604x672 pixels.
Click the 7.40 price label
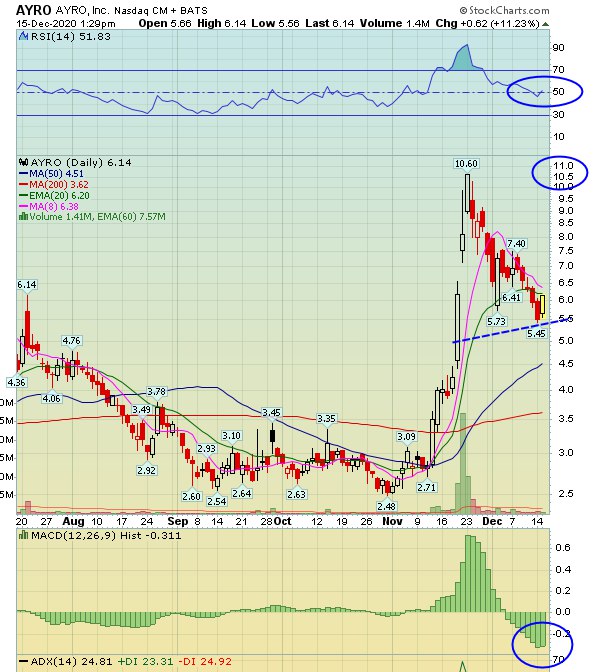coord(516,243)
